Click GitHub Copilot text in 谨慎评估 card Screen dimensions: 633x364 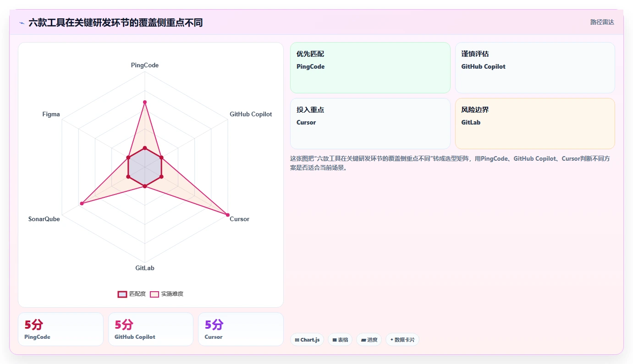483,66
